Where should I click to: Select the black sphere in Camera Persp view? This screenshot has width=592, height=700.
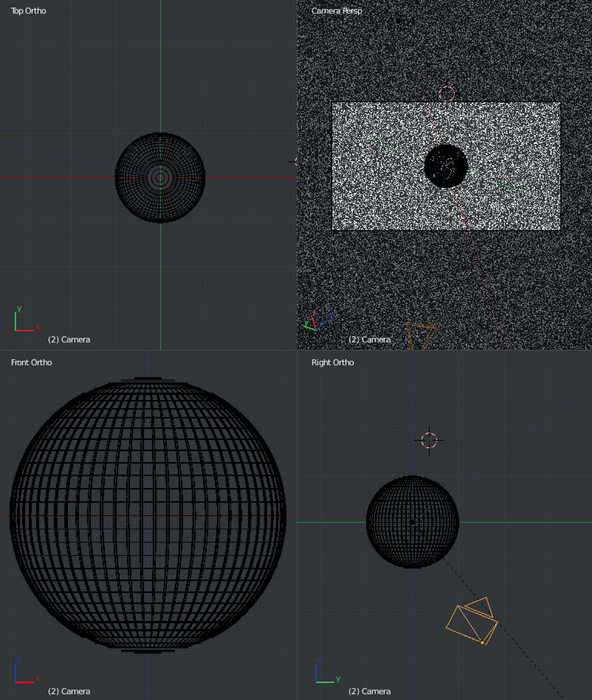click(446, 166)
